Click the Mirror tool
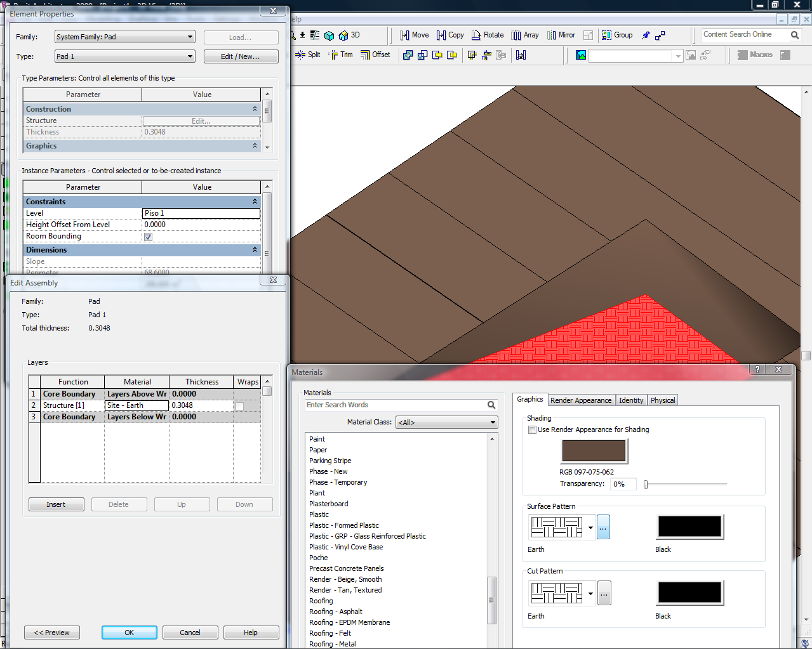Viewport: 812px width, 649px height. coord(561,36)
